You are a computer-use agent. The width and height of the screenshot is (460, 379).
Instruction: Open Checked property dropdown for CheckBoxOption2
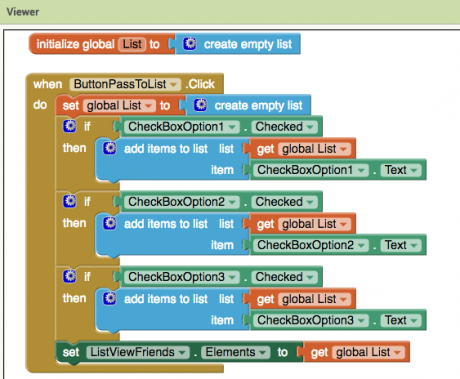pyautogui.click(x=284, y=202)
